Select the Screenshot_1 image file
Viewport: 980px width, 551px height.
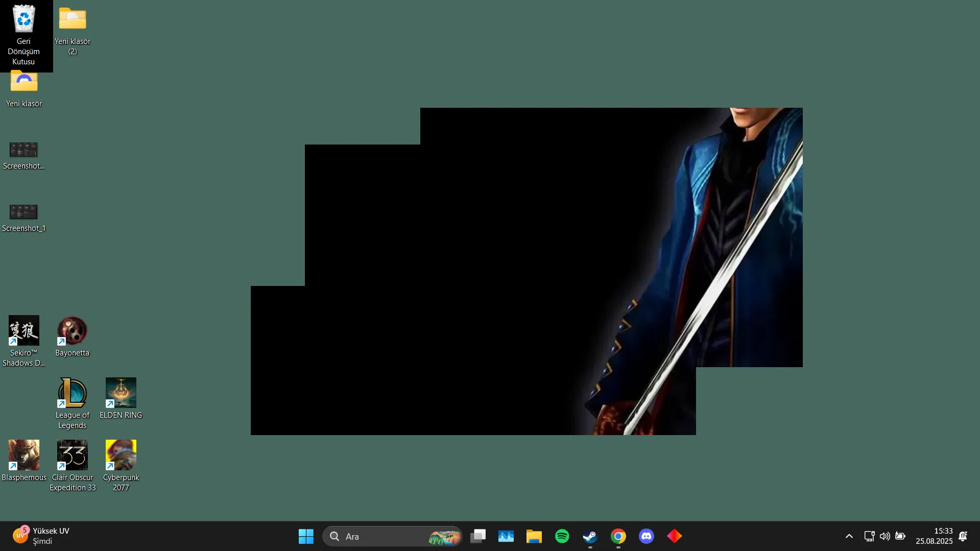(x=23, y=217)
